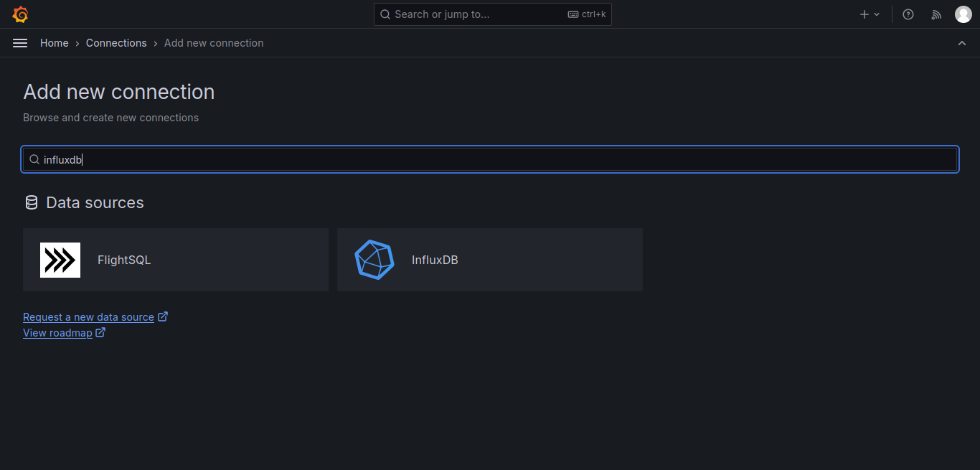The height and width of the screenshot is (470, 980).
Task: Open Request a new data source link
Action: click(x=88, y=317)
